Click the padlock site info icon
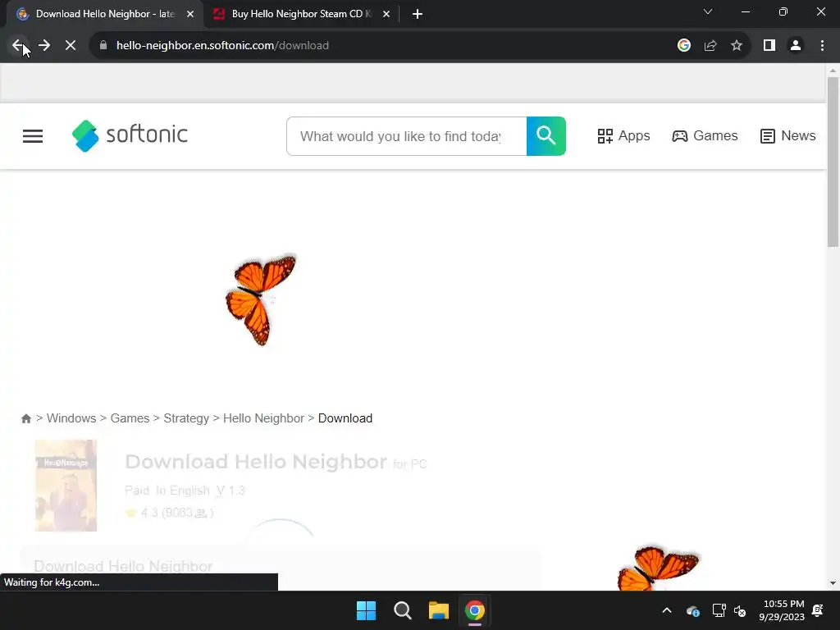This screenshot has height=630, width=840. coord(103,46)
